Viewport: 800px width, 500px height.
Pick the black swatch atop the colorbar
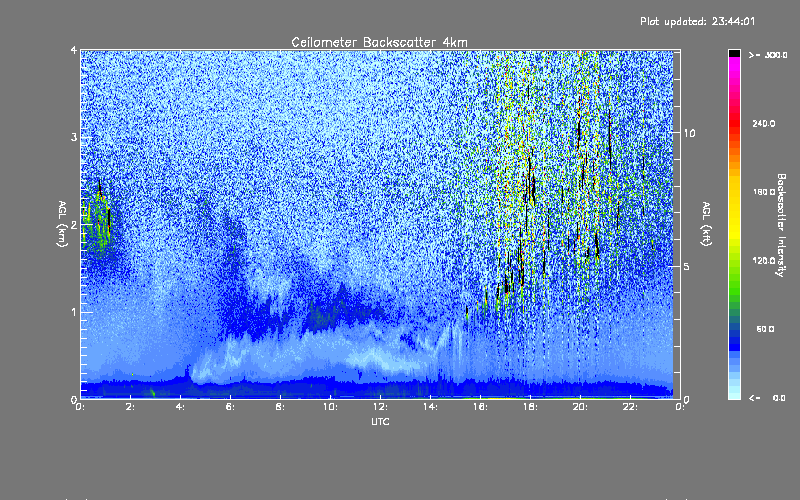pos(734,53)
